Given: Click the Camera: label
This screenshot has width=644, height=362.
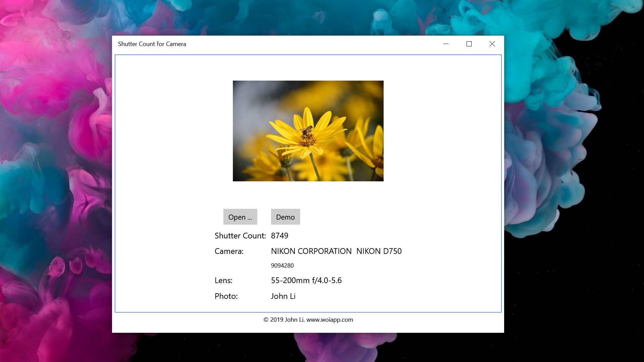Looking at the screenshot, I should [229, 251].
